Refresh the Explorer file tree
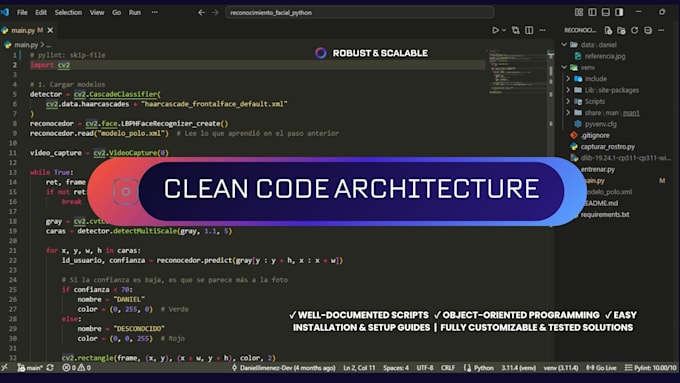 pos(634,30)
